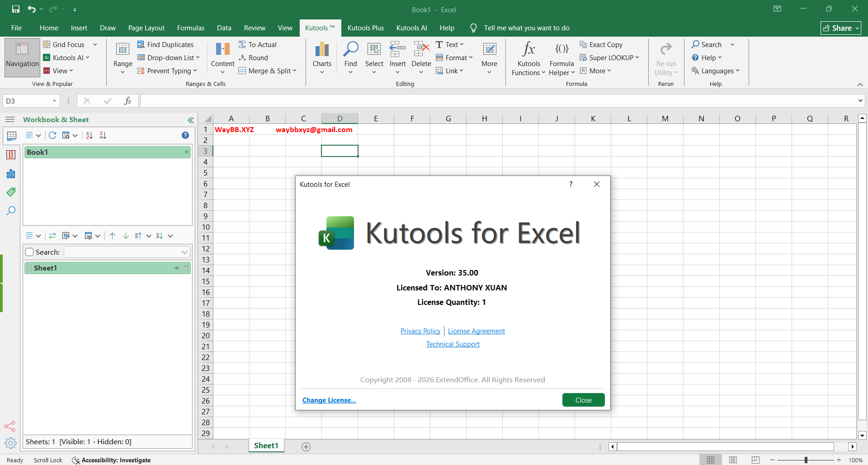Click the share icon in the sidebar
Screen dimensions: 868x465
10,427
